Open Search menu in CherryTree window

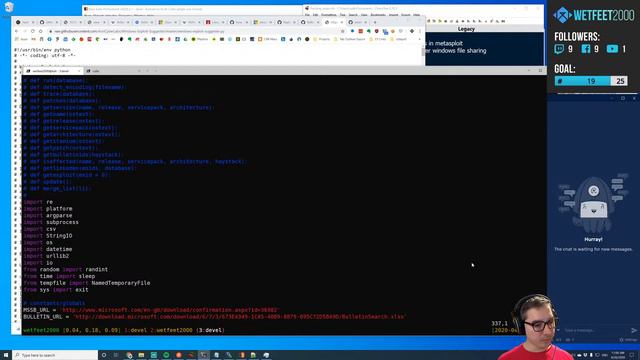pos(353,15)
